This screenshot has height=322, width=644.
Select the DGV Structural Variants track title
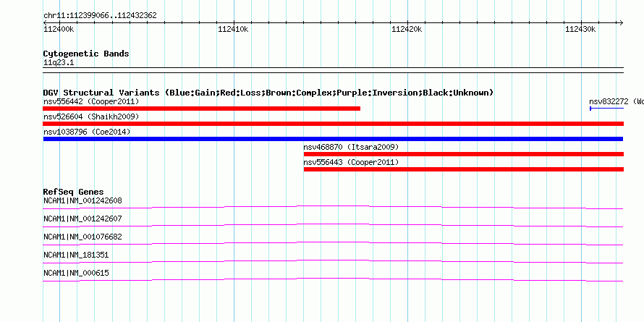pyautogui.click(x=268, y=93)
